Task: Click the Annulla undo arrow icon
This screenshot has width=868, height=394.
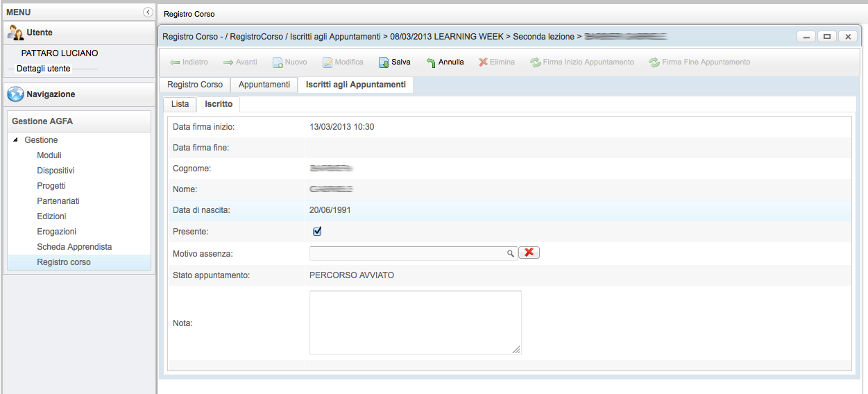Action: click(431, 62)
